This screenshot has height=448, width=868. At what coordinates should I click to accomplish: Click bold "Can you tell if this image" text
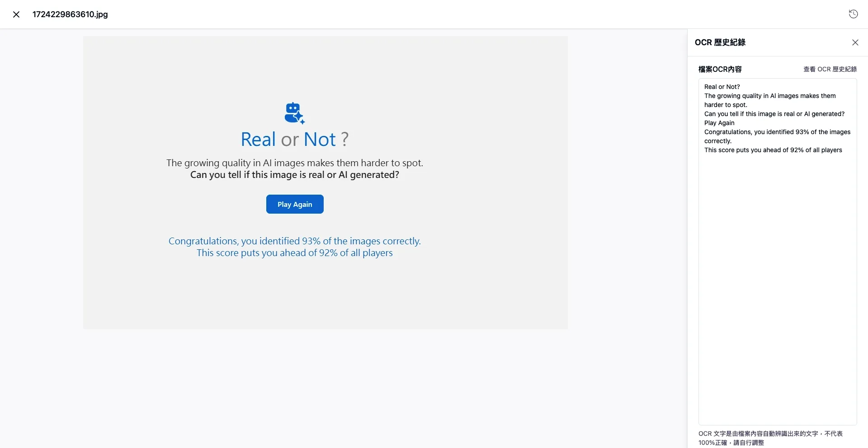[x=294, y=175]
